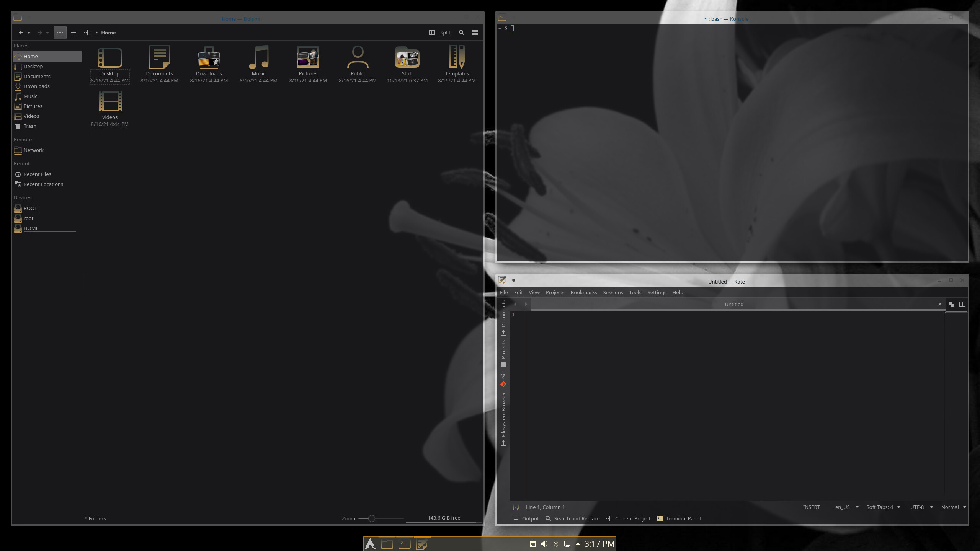
Task: Show Search and Replace panel
Action: (572, 518)
